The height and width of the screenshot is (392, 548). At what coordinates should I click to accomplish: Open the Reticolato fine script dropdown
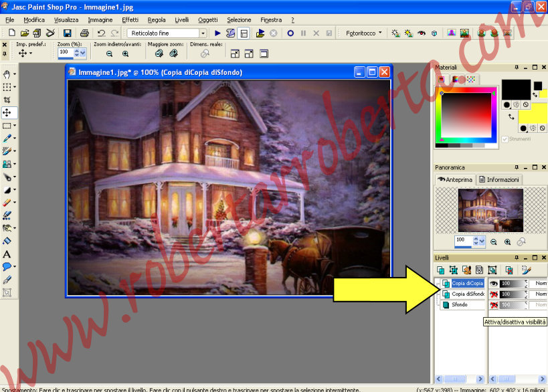pos(203,33)
